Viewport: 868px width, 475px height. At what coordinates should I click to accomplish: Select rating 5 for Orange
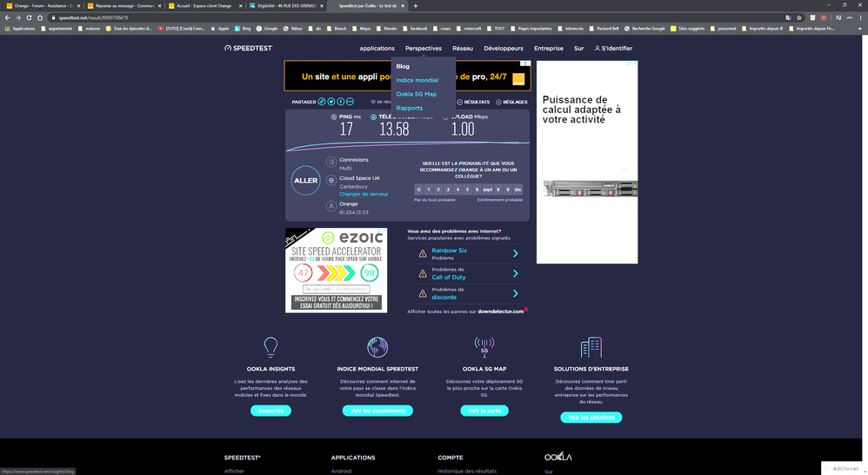pos(467,190)
